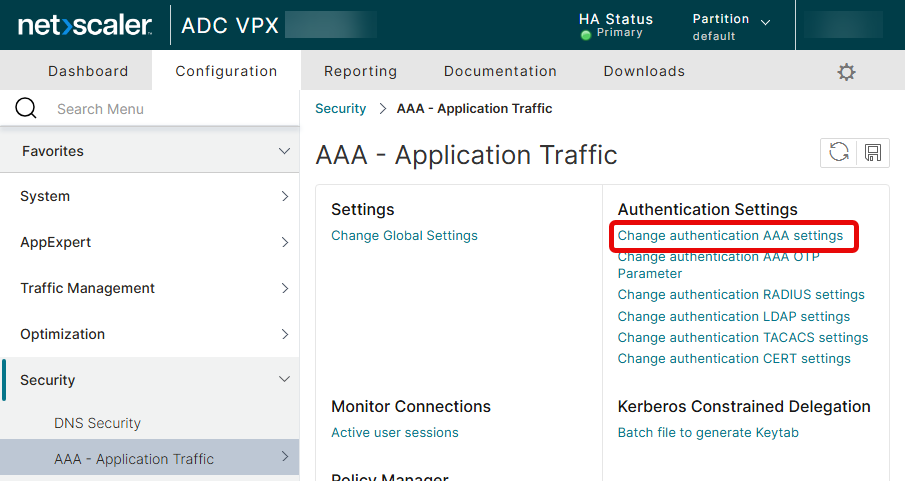Switch to the Dashboard tab

coord(88,71)
